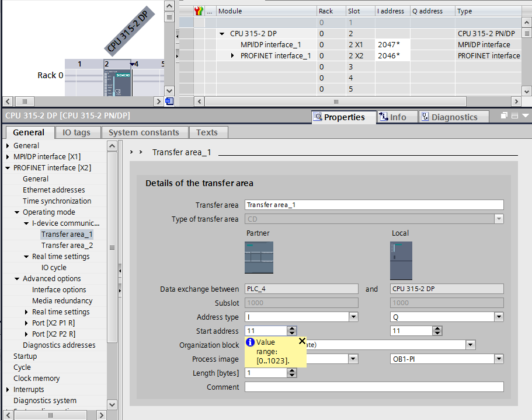Click the blue overview navigation icon below the device view
This screenshot has width=532, height=420.
point(169,101)
